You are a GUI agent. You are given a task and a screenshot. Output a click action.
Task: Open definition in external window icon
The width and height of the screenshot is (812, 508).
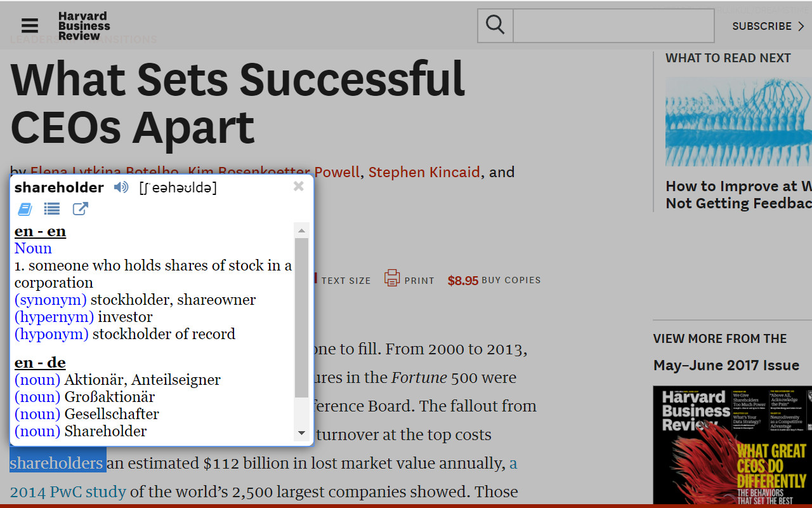pyautogui.click(x=81, y=209)
